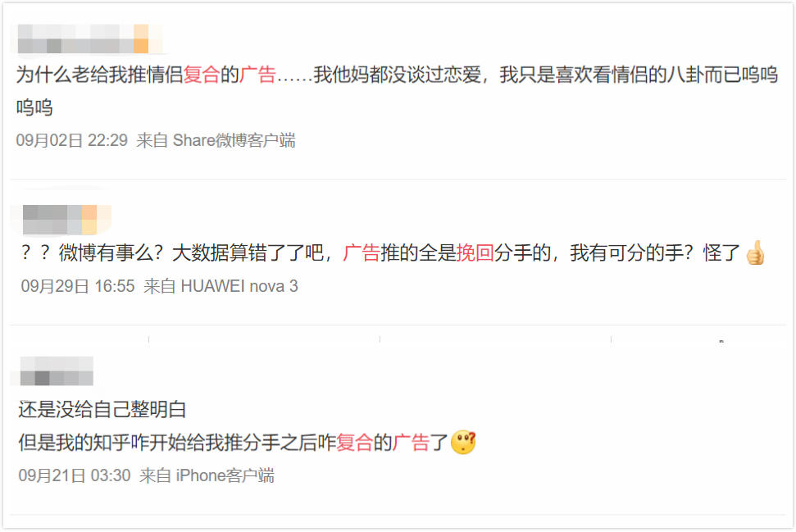Open the first poster's blurred username
Viewport: 796px width, 532px height.
click(x=75, y=39)
